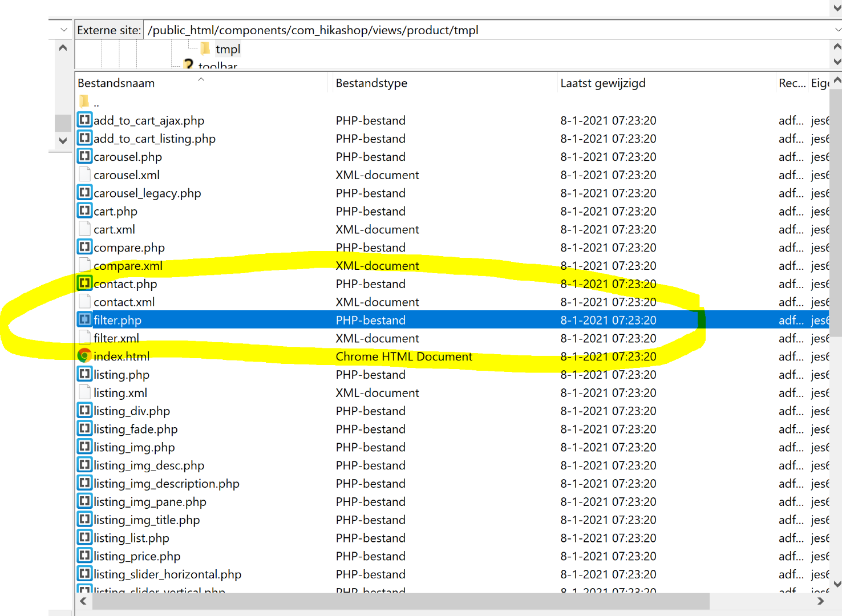Viewport: 842px width, 616px height.
Task: Click the PHP icon beside add_to_cart_listing.php
Action: tap(84, 138)
